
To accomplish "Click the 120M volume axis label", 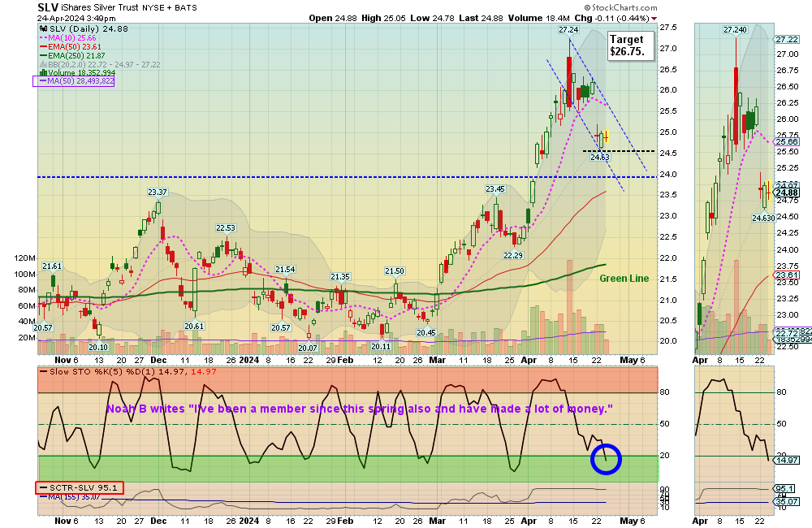I will (25, 258).
